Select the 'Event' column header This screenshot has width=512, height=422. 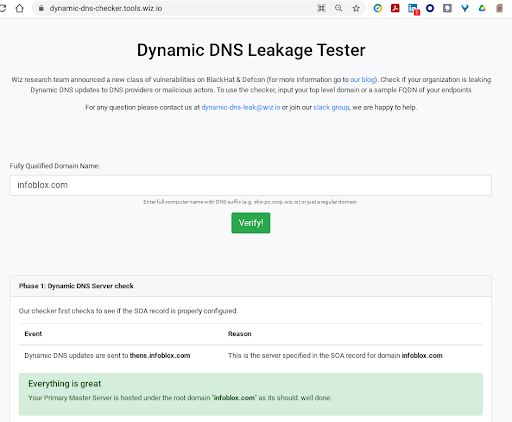click(33, 334)
